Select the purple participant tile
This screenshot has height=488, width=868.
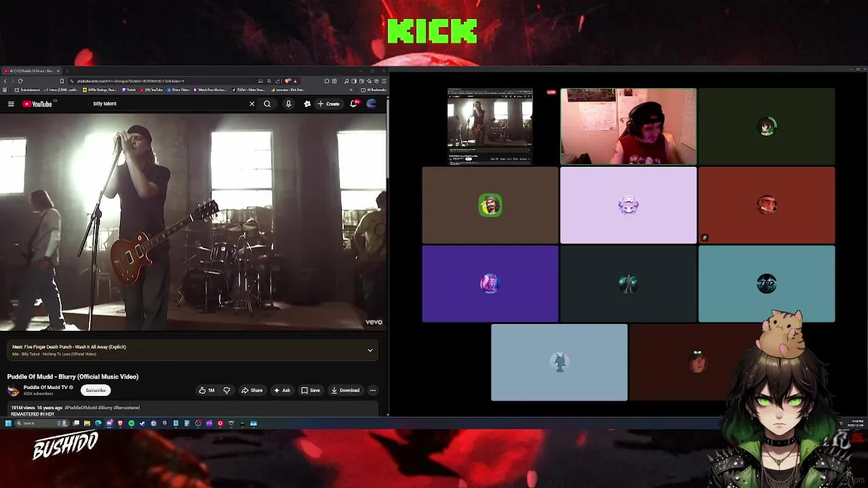click(490, 284)
